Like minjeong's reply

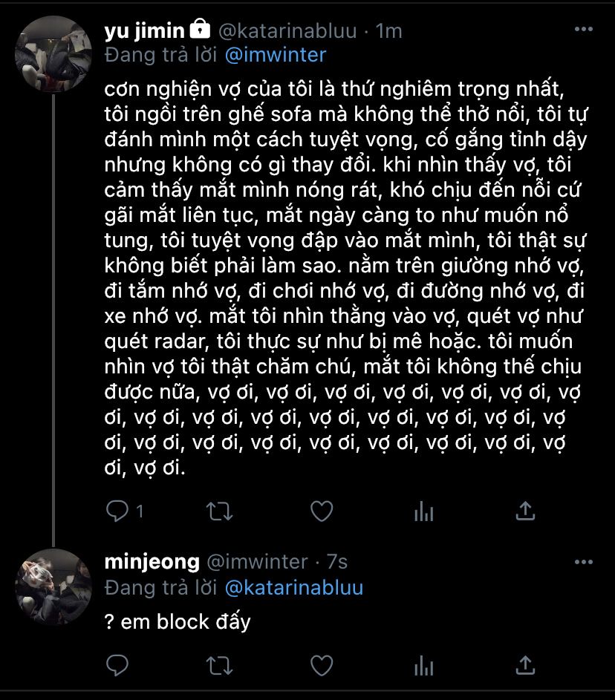click(321, 664)
